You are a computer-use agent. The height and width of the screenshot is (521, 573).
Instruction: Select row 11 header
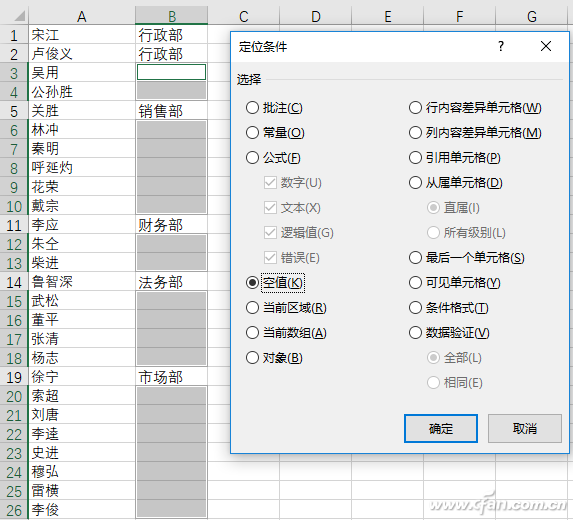[14, 225]
